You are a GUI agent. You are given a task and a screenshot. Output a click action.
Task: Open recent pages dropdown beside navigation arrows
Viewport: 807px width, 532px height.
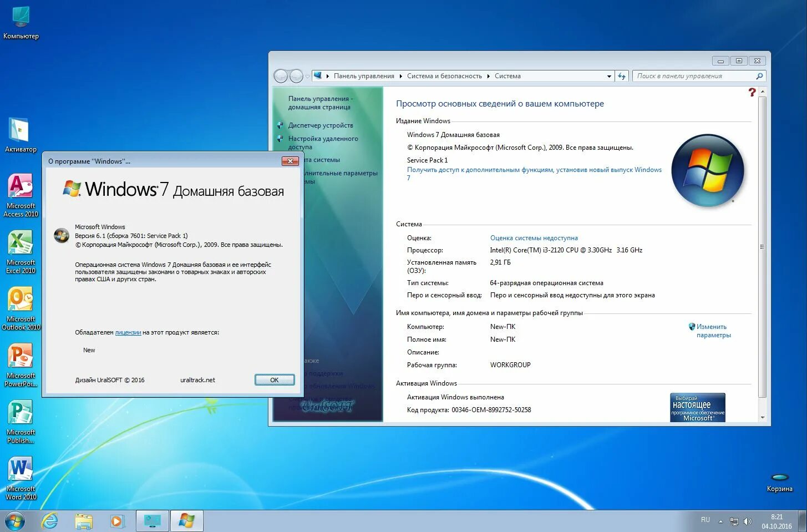pyautogui.click(x=308, y=77)
